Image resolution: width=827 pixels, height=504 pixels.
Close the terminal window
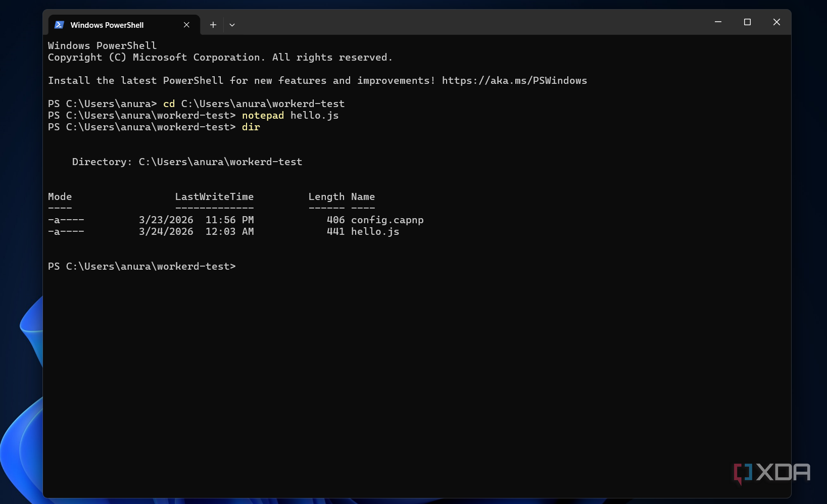point(776,22)
